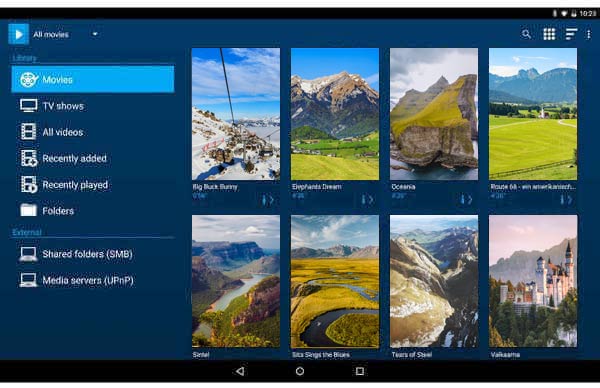The height and width of the screenshot is (388, 600).
Task: Show info icon for Elephants Dream
Action: click(363, 199)
